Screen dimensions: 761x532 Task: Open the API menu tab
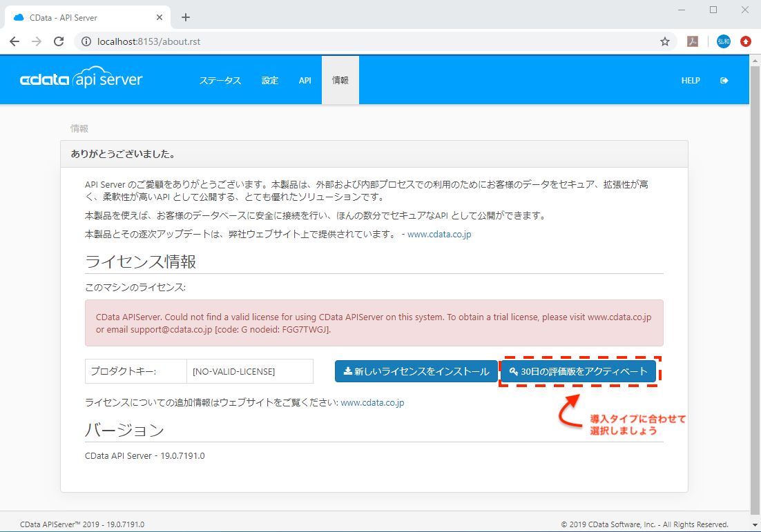305,81
